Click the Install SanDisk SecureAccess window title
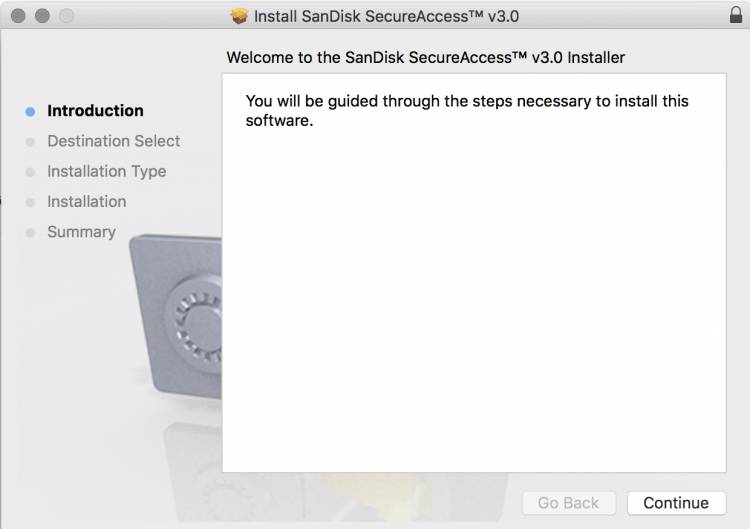 click(x=386, y=16)
